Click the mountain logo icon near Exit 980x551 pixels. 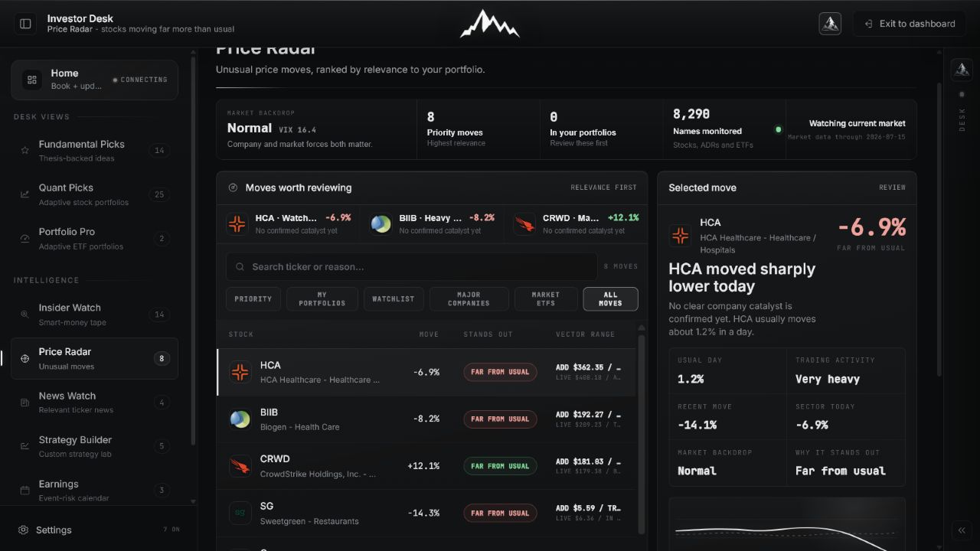pyautogui.click(x=830, y=24)
